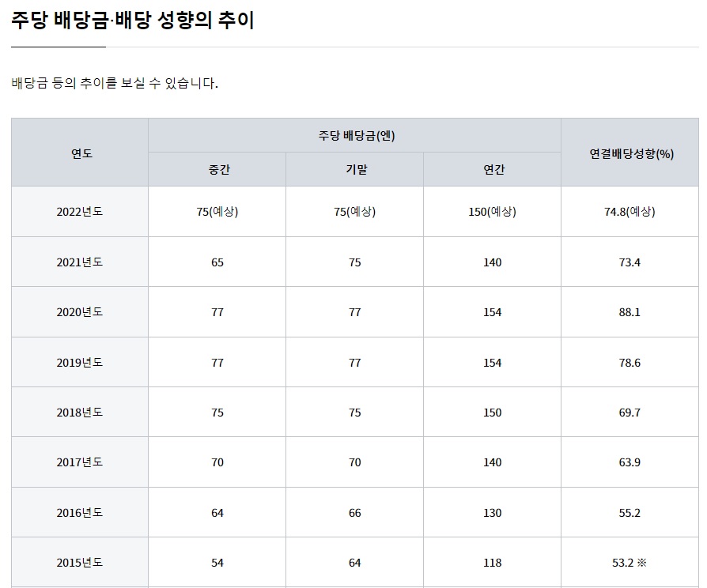Click 2016 year-end dividend value '66'

point(355,513)
